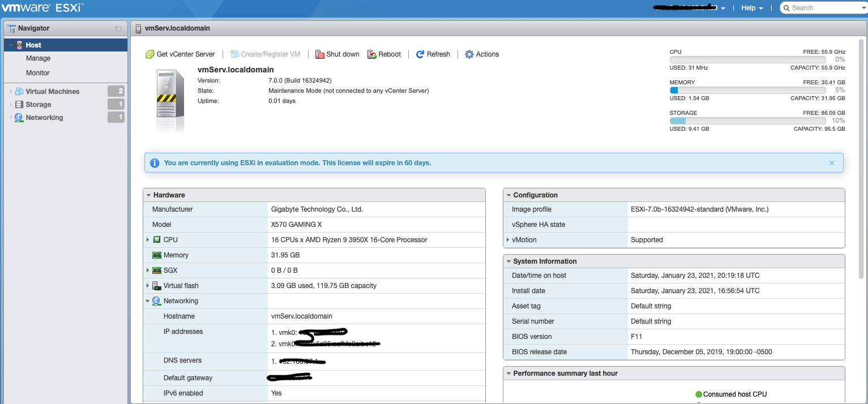The height and width of the screenshot is (404, 868).
Task: Click the Virtual Machines count badge 2
Action: click(116, 91)
